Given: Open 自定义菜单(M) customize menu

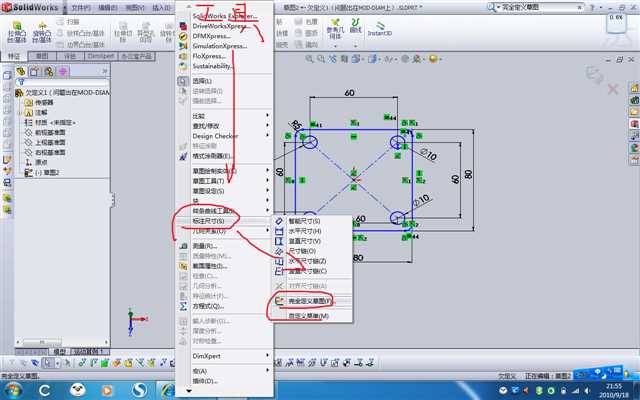Looking at the screenshot, I should tap(309, 316).
